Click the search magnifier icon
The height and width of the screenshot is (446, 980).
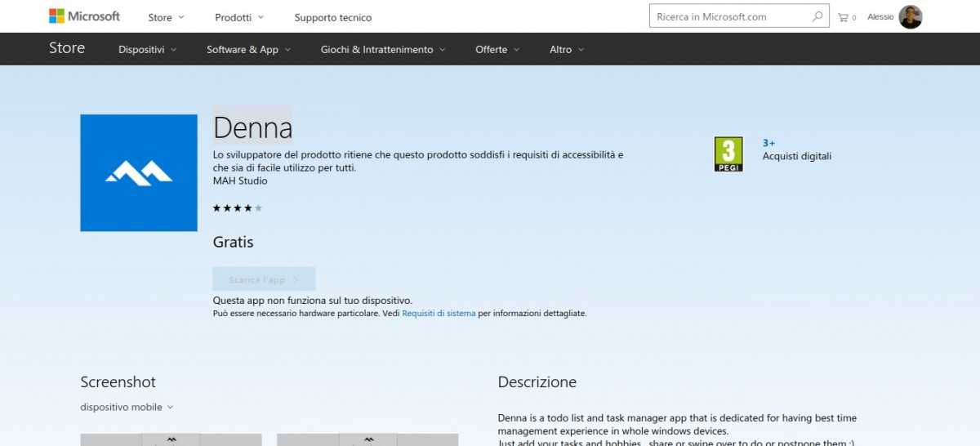click(817, 16)
